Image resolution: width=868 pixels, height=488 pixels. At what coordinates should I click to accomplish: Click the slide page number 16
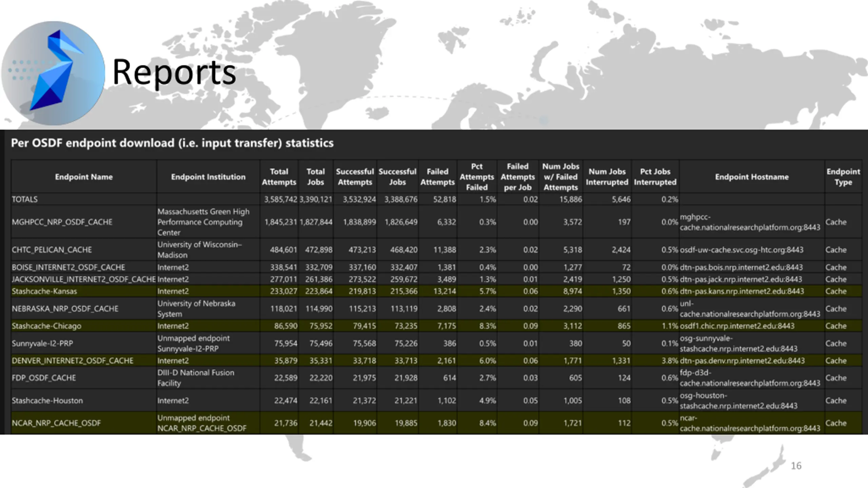(x=796, y=466)
